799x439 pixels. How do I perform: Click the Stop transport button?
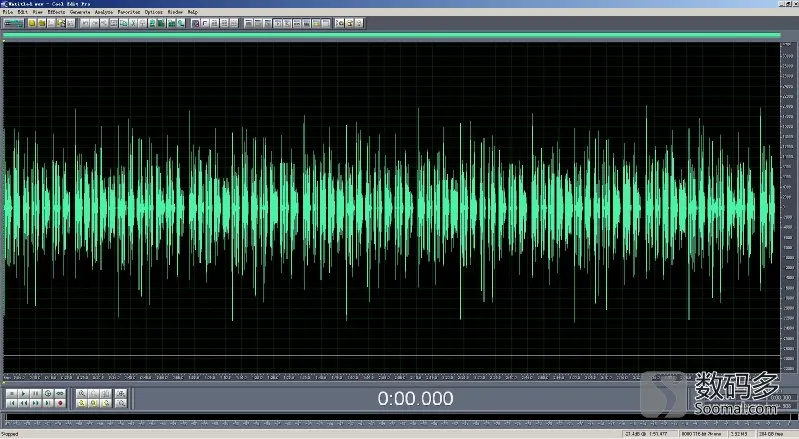[x=11, y=394]
